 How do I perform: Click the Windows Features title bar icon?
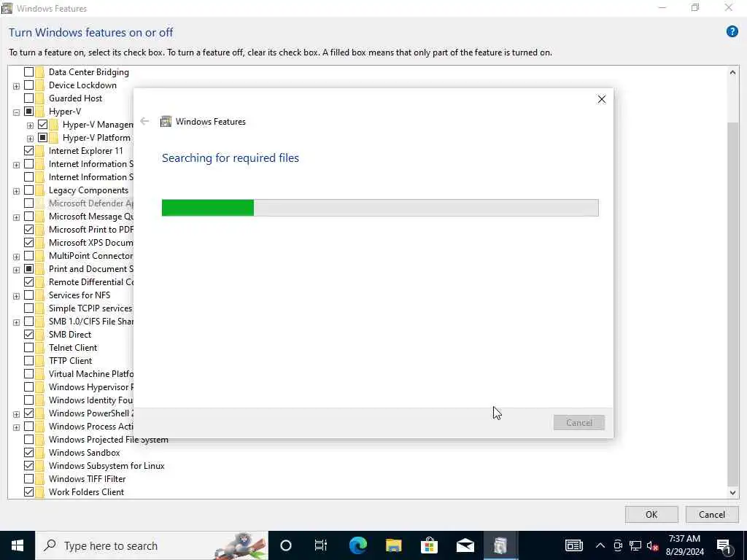click(x=7, y=8)
